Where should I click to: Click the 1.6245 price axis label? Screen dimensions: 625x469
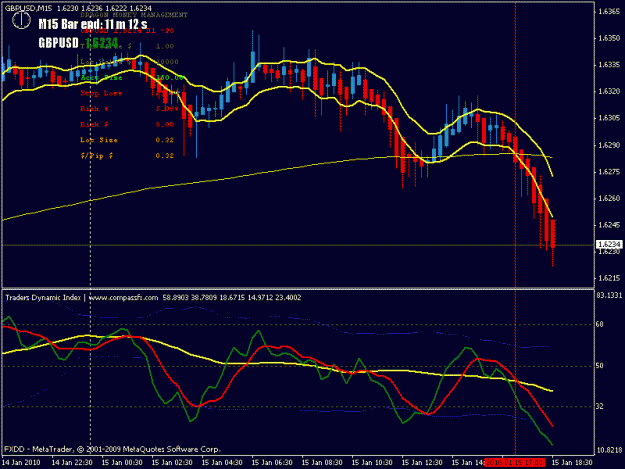609,225
